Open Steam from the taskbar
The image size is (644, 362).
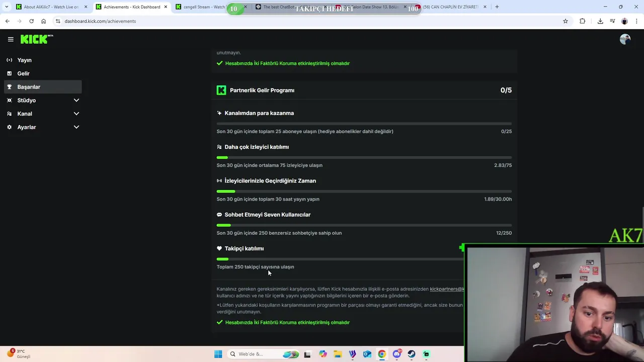[x=412, y=354]
